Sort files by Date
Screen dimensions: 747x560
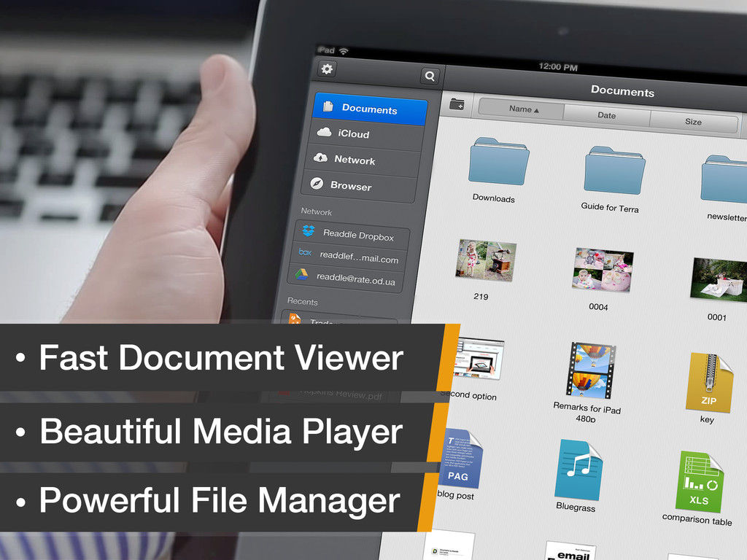pyautogui.click(x=607, y=115)
